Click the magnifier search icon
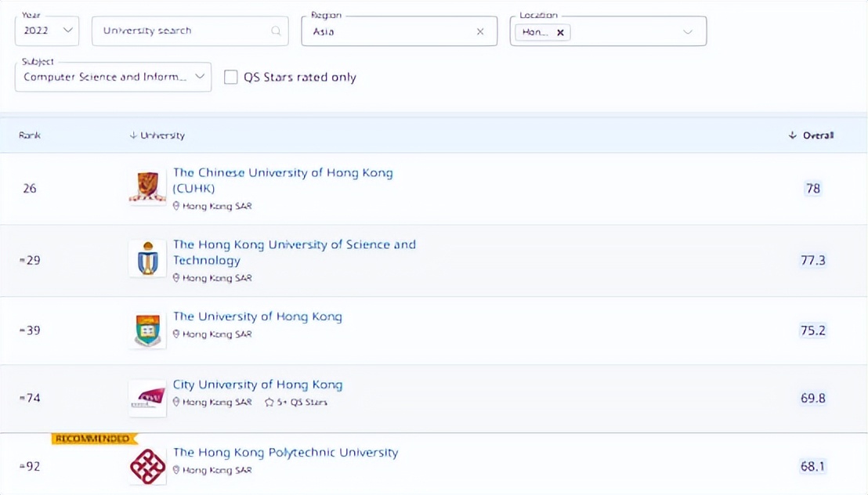868x495 pixels. tap(276, 31)
